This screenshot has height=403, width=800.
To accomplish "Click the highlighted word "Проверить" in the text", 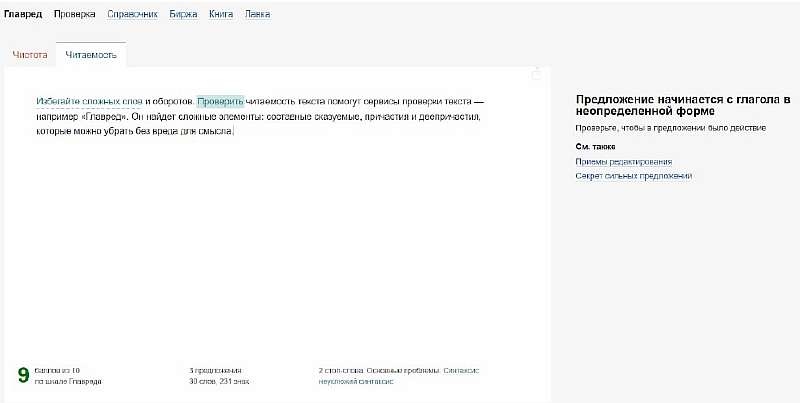I will (x=220, y=102).
